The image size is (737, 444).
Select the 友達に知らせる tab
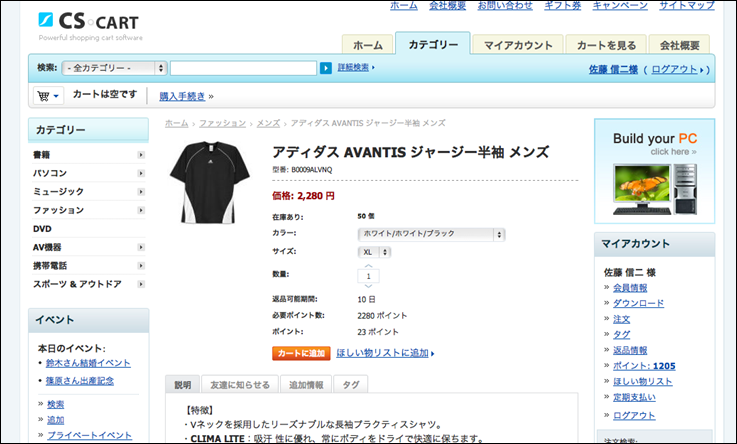pos(240,384)
